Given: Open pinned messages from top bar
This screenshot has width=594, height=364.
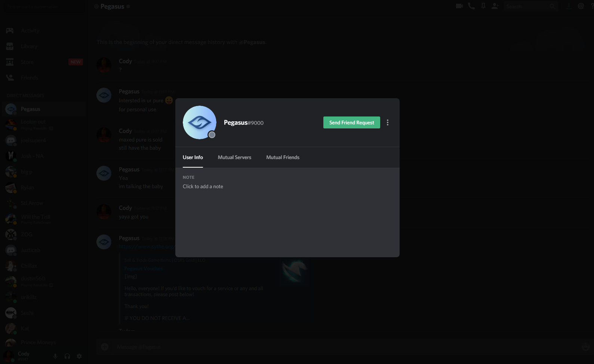Looking at the screenshot, I should tap(483, 6).
